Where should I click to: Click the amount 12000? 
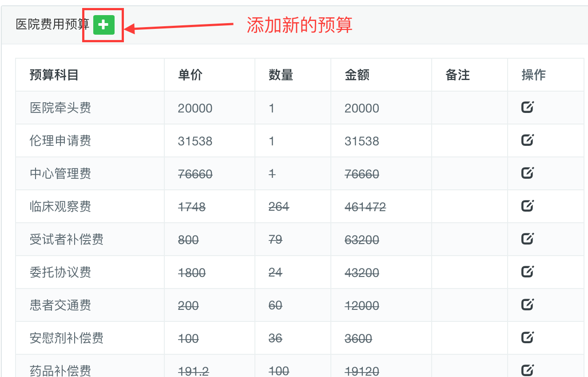tap(362, 306)
